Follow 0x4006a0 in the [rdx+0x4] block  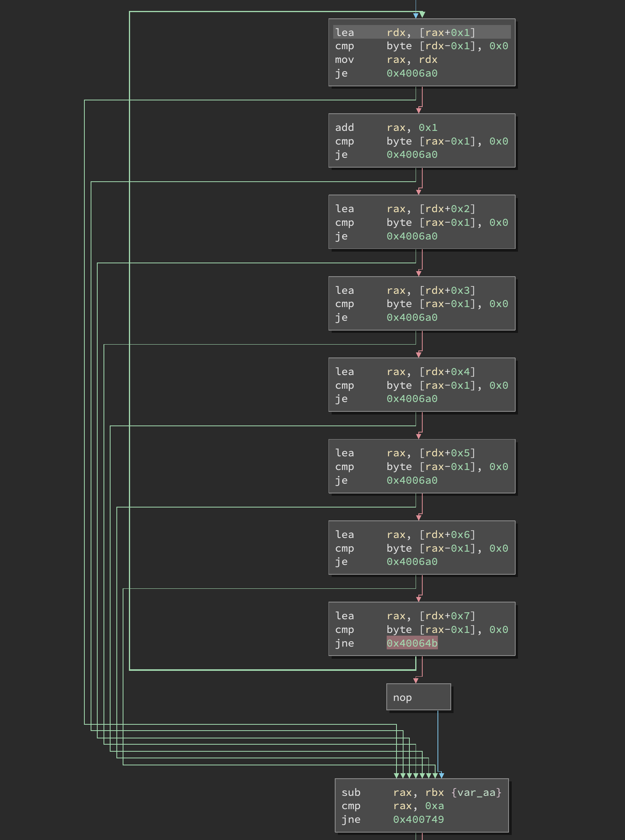[x=412, y=399]
